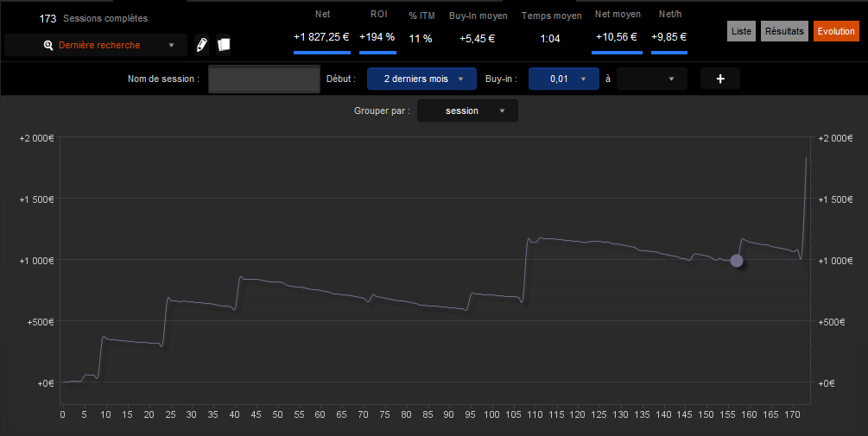
Task: Click the Temps moyen 1:04 value
Action: [550, 39]
